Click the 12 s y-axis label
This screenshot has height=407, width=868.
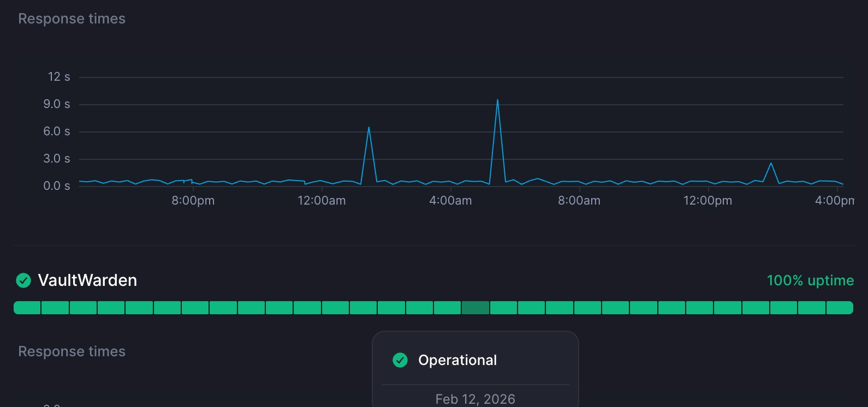coord(59,77)
